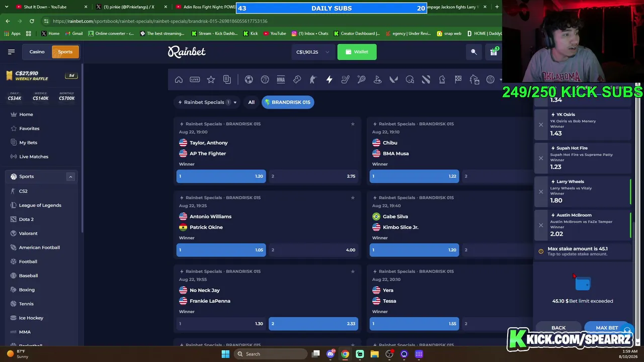Select the All filter
Screen dimensions: 644x362
(x=251, y=102)
